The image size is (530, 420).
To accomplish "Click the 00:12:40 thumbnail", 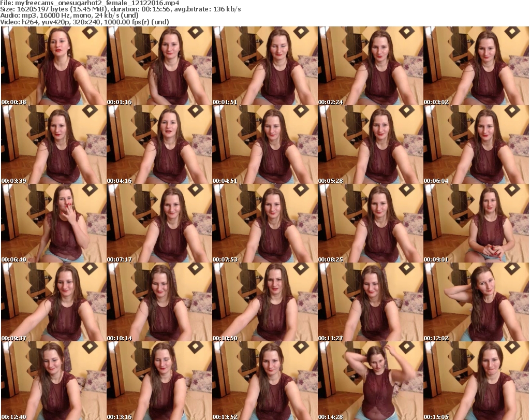I will pos(54,381).
